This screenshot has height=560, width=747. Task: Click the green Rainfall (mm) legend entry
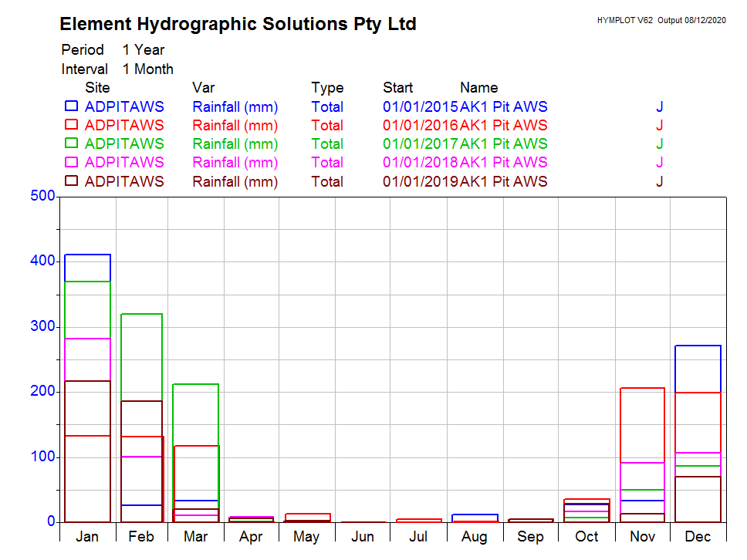coord(235,144)
